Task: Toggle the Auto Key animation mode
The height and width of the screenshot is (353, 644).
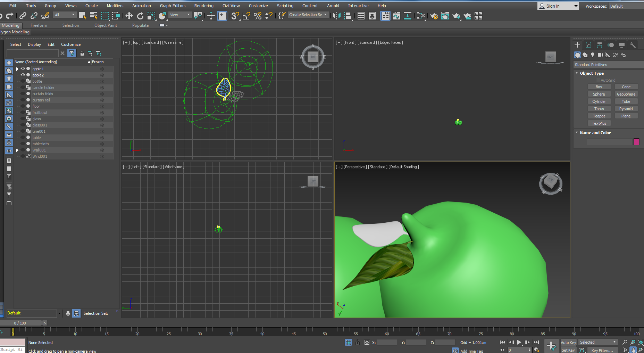Action: coord(568,343)
